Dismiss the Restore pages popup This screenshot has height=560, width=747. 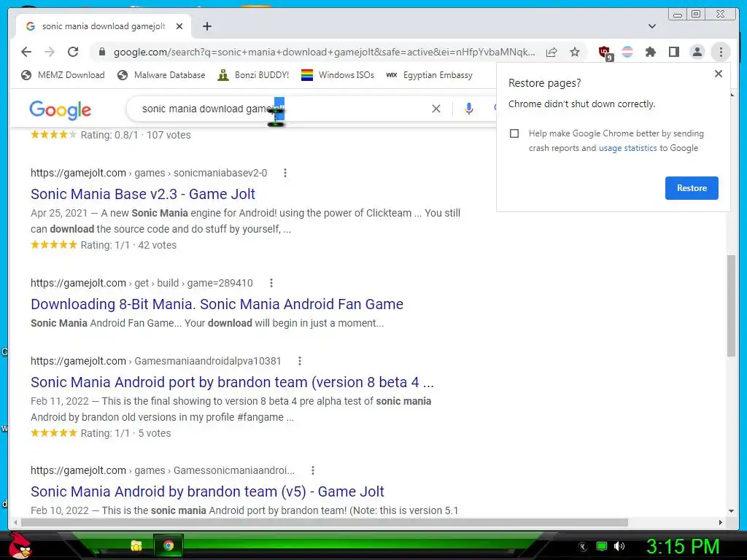coord(719,74)
